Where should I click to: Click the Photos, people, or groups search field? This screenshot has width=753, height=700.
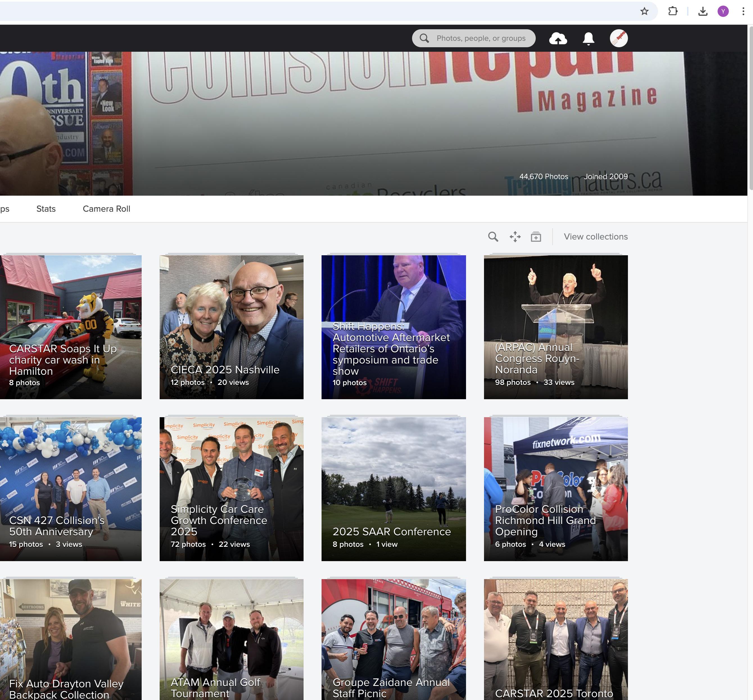tap(480, 38)
